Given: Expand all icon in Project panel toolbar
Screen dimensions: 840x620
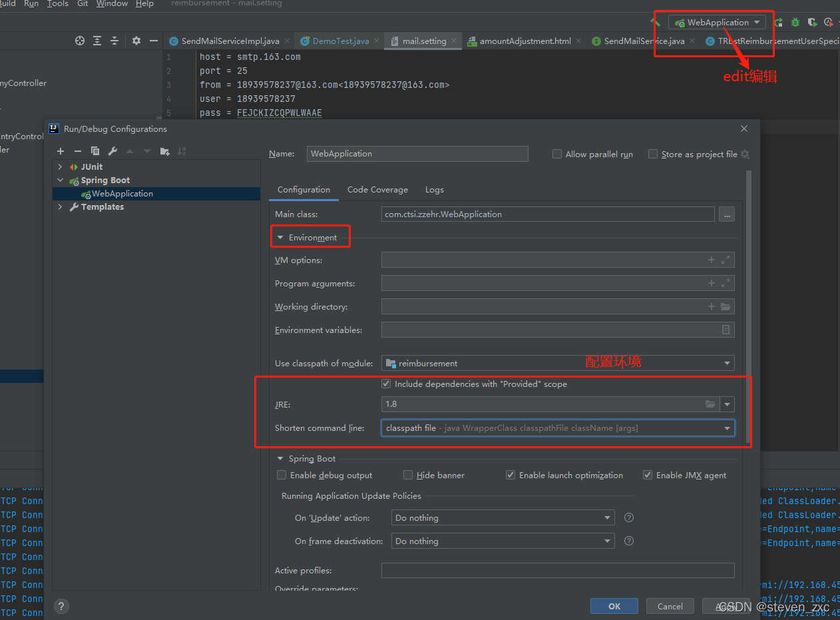Looking at the screenshot, I should 97,41.
